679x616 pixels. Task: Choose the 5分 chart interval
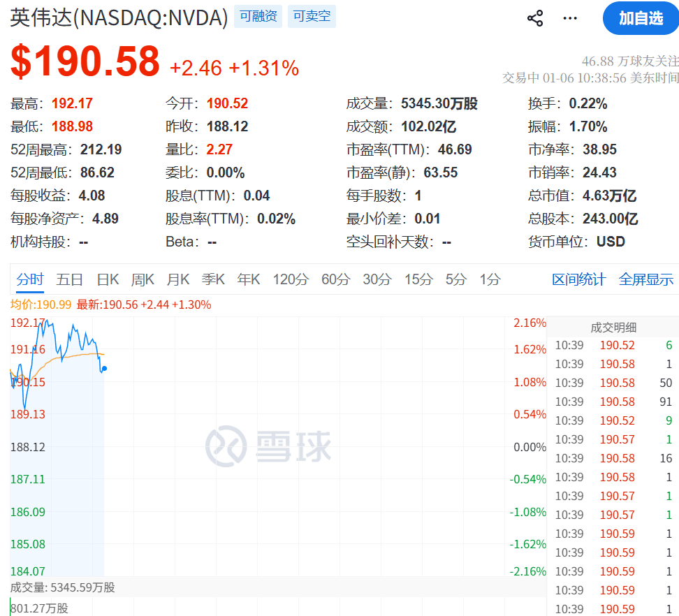pos(455,279)
